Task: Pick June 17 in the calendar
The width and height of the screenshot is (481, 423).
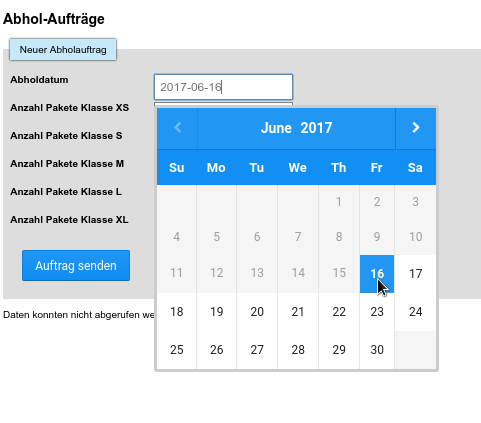Action: coord(415,274)
